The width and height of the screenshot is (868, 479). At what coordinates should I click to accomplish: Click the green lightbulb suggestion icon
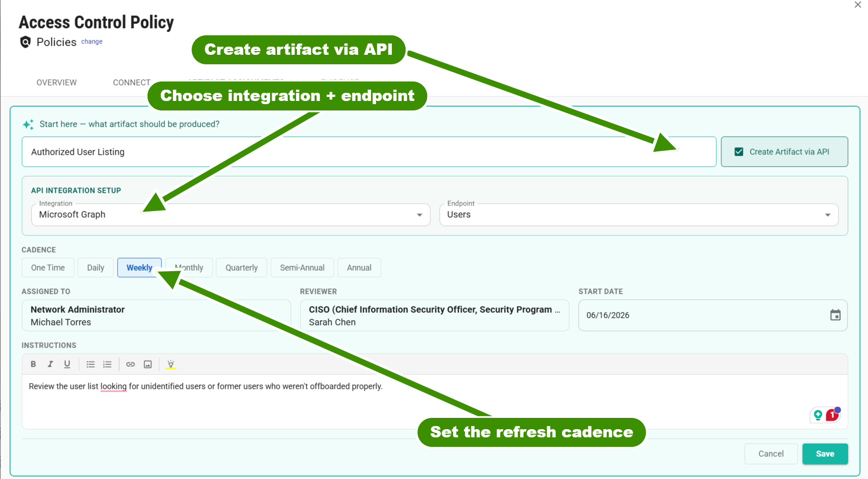point(818,415)
